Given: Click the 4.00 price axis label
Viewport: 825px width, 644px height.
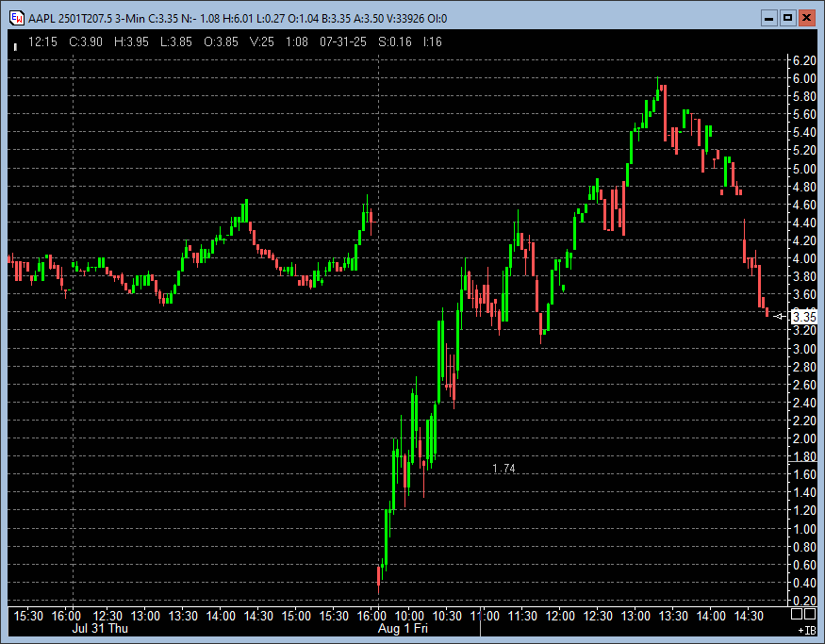Looking at the screenshot, I should (804, 259).
